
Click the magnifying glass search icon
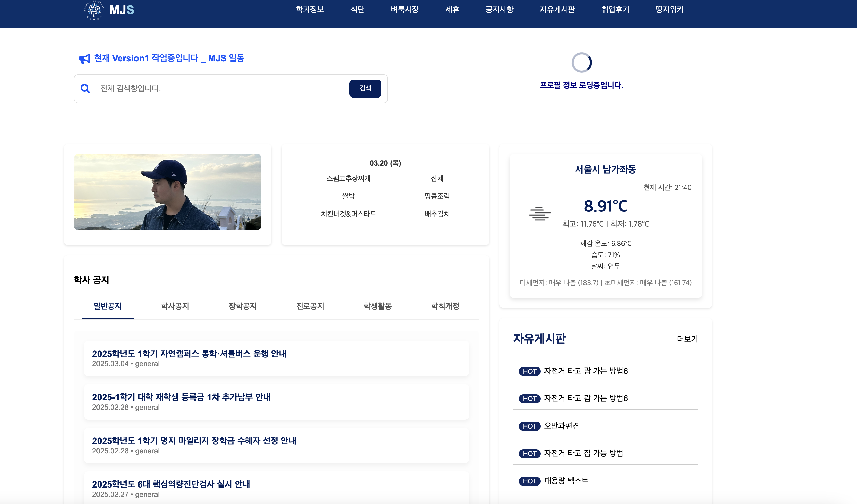[85, 89]
